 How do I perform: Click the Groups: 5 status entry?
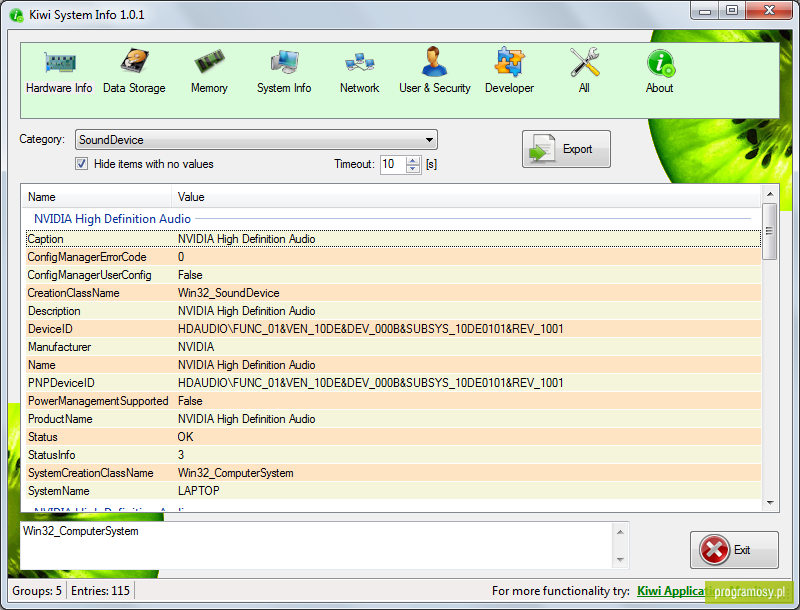(37, 591)
